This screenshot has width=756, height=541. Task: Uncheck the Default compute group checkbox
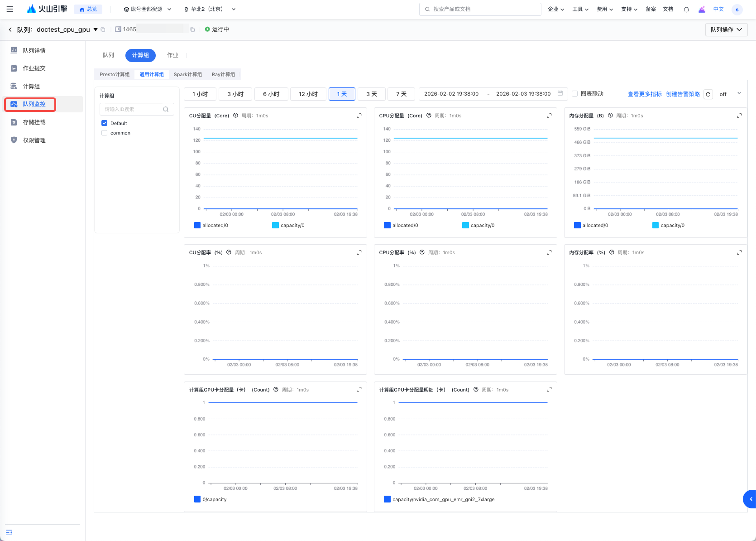tap(105, 123)
